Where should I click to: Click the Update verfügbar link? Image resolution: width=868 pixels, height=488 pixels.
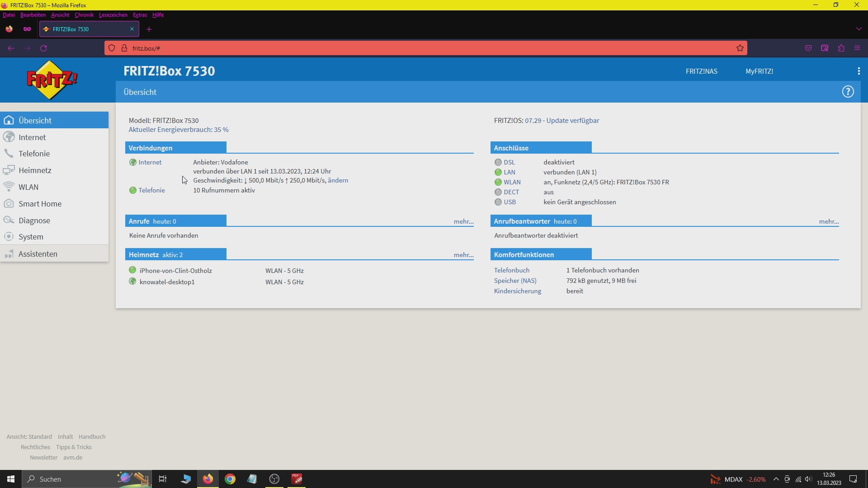click(x=572, y=121)
